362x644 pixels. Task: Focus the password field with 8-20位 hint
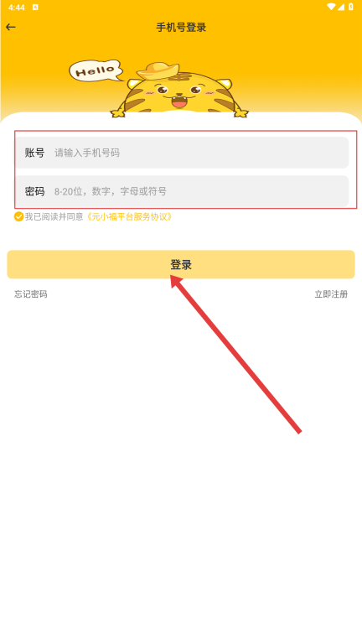182,191
